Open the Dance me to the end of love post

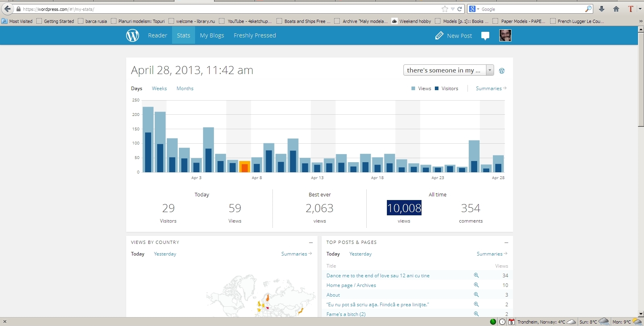pyautogui.click(x=378, y=276)
